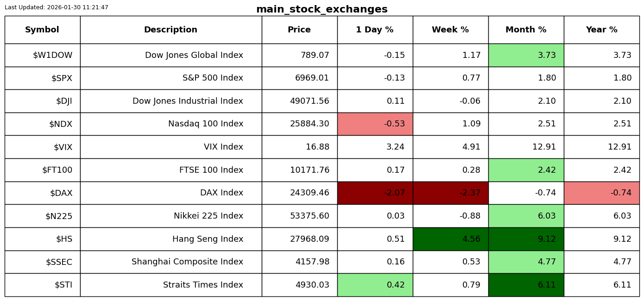Click the dark green Hang Seng Week cell
Viewport: 644px width, 301px height.
[x=450, y=239]
